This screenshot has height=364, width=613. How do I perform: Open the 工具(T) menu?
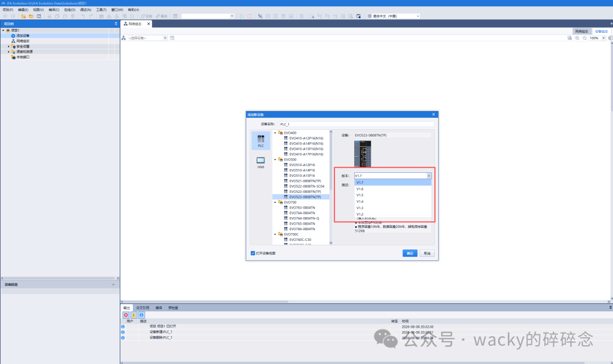pos(101,10)
